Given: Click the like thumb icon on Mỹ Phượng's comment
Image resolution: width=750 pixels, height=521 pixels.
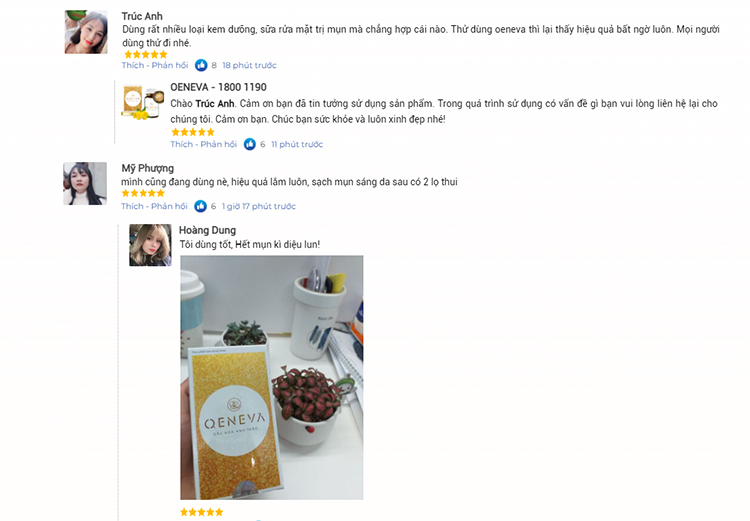Looking at the screenshot, I should point(200,206).
